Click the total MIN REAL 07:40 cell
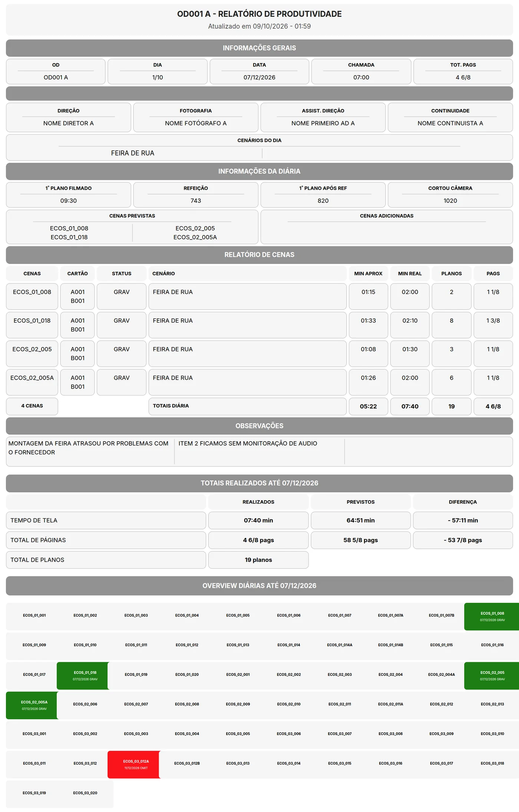 (x=410, y=406)
